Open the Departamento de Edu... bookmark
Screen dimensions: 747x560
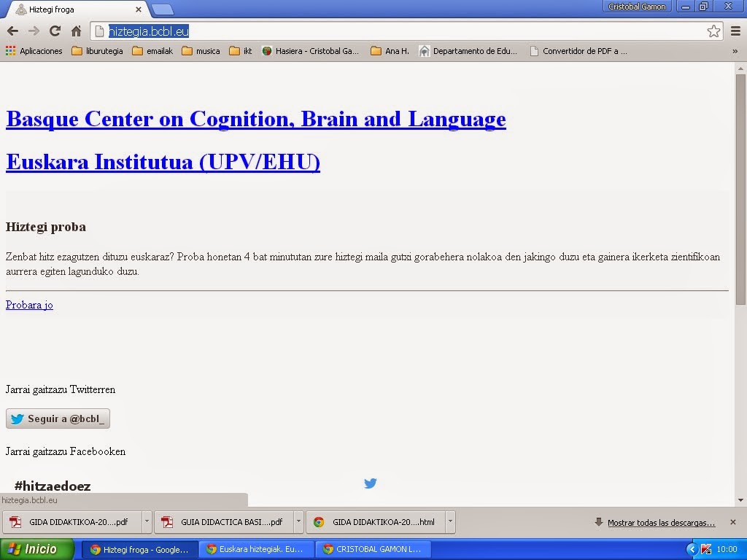[x=468, y=51]
